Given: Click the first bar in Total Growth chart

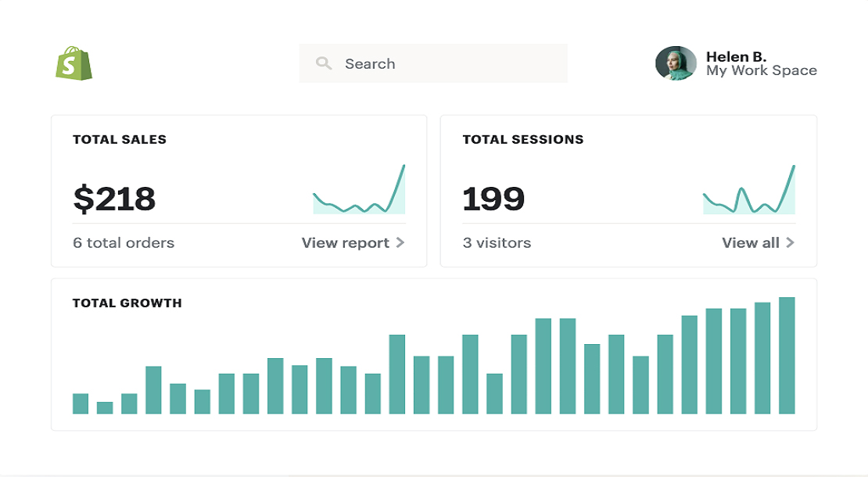Looking at the screenshot, I should (81, 403).
